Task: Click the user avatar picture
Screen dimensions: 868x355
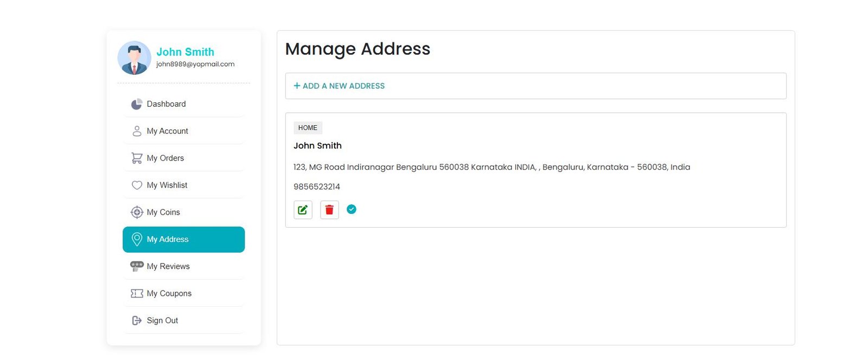Action: [134, 58]
